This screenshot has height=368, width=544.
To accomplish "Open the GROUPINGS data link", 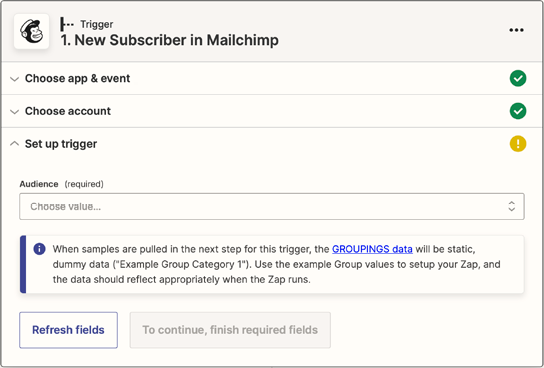I will (372, 249).
